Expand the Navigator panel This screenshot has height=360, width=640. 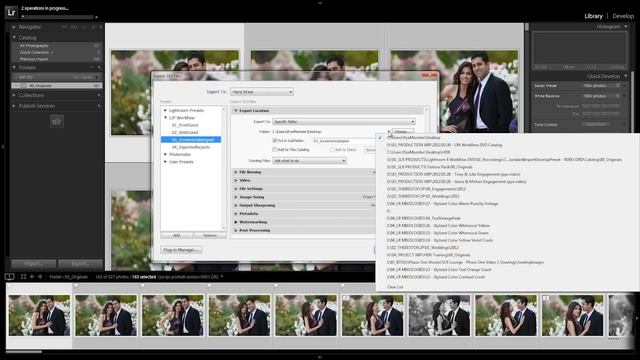click(14, 27)
